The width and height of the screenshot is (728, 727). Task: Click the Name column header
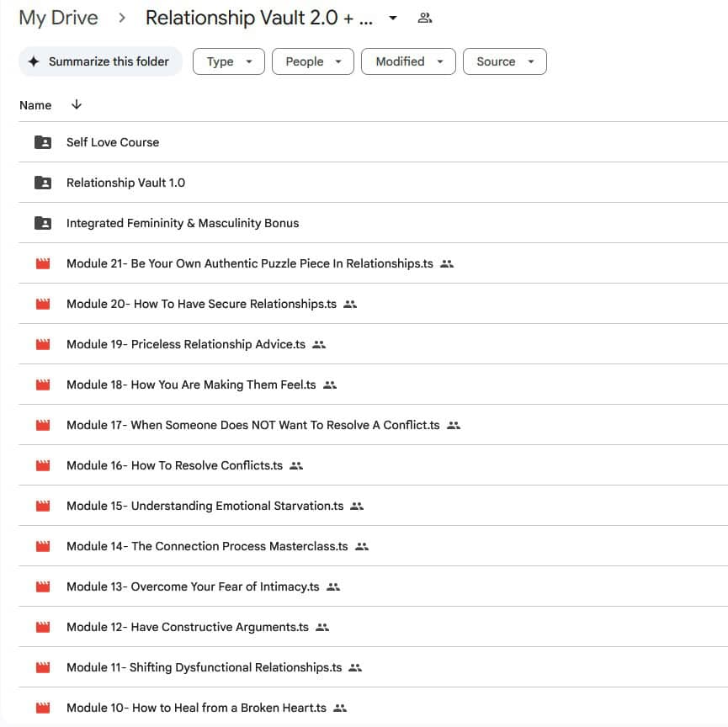(x=35, y=105)
